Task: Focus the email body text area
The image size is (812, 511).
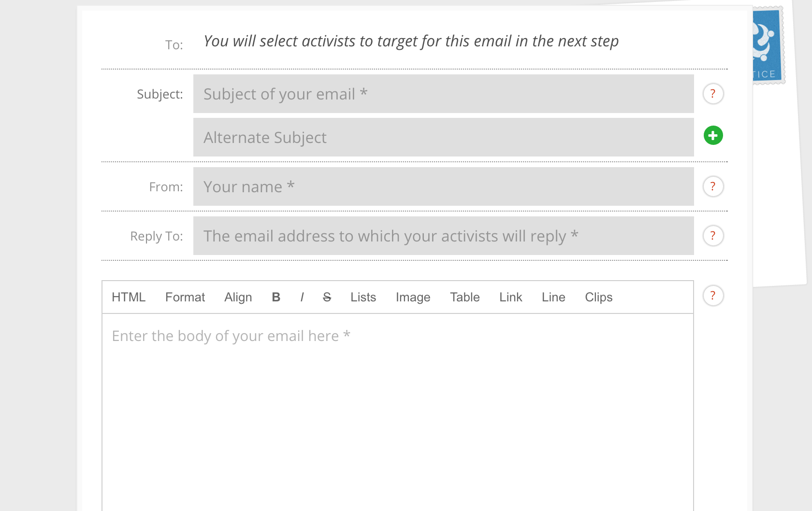Action: pos(397,412)
